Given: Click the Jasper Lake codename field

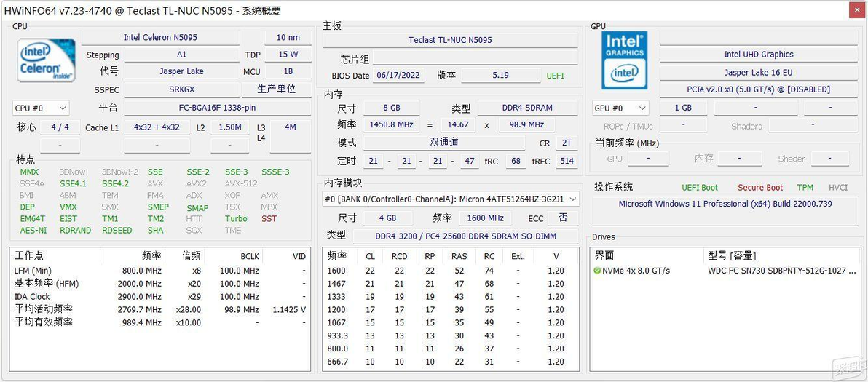Looking at the screenshot, I should (x=181, y=71).
